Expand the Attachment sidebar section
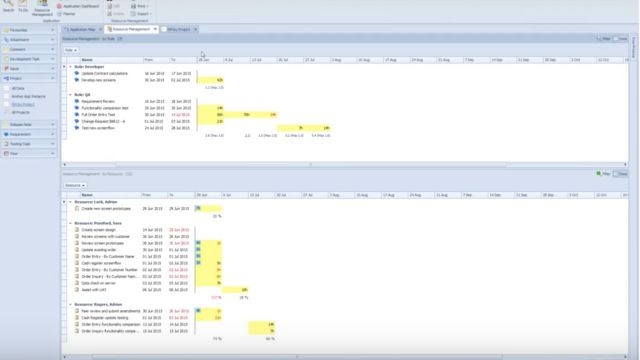The width and height of the screenshot is (640, 360). point(29,40)
